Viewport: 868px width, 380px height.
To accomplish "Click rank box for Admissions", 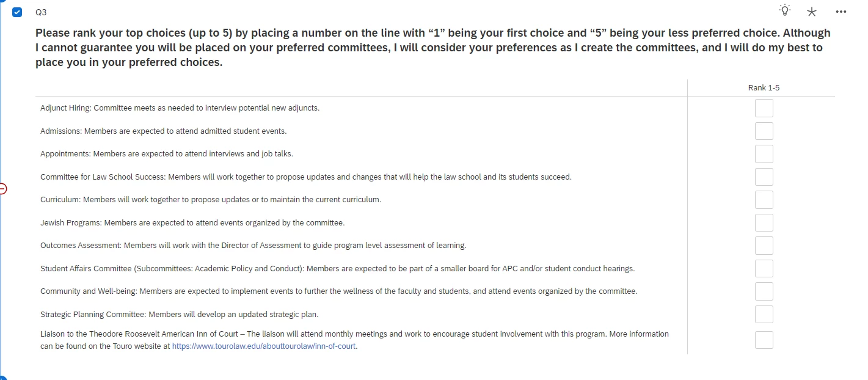I will [x=764, y=131].
